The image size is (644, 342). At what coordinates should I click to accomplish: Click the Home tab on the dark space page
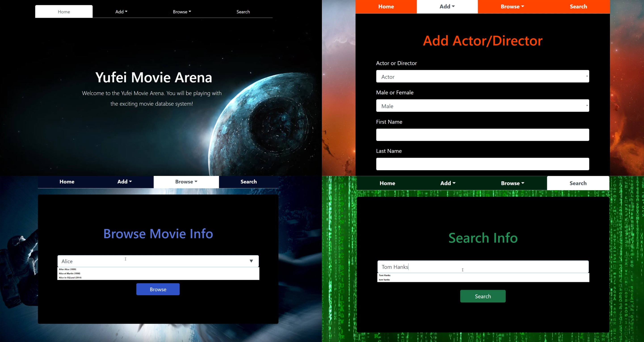[64, 12]
